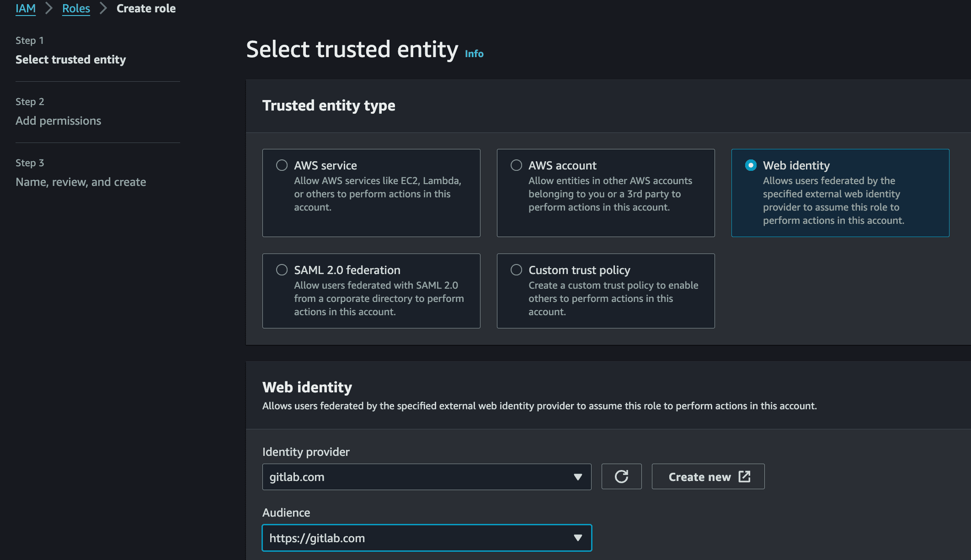Select Step 3 Name, review, and create
This screenshot has width=971, height=560.
81,173
